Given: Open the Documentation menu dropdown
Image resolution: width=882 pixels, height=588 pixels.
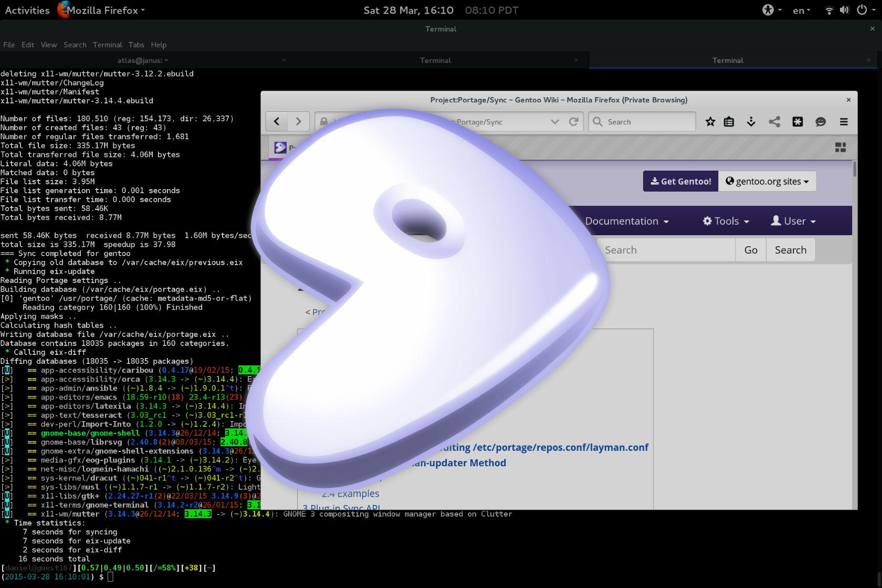Looking at the screenshot, I should pos(627,221).
